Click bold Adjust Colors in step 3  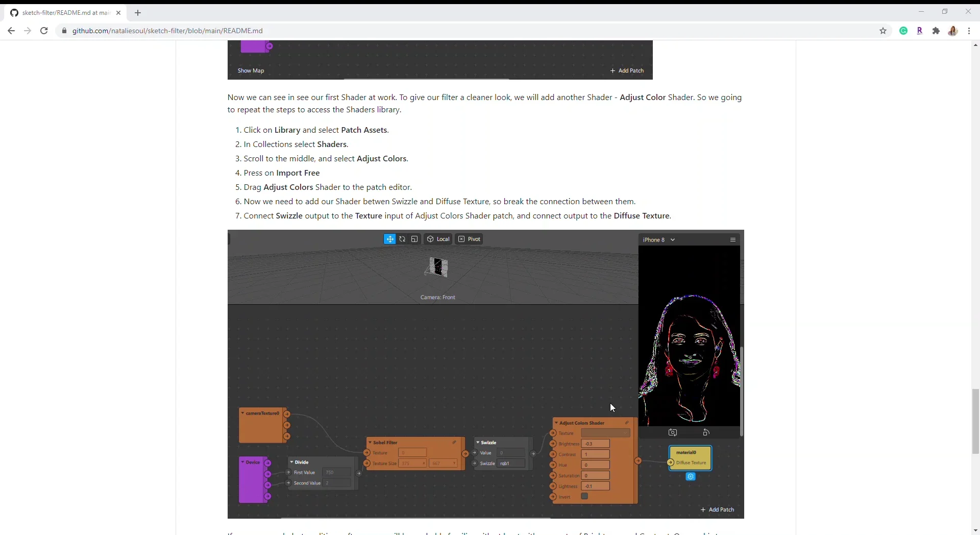point(381,159)
